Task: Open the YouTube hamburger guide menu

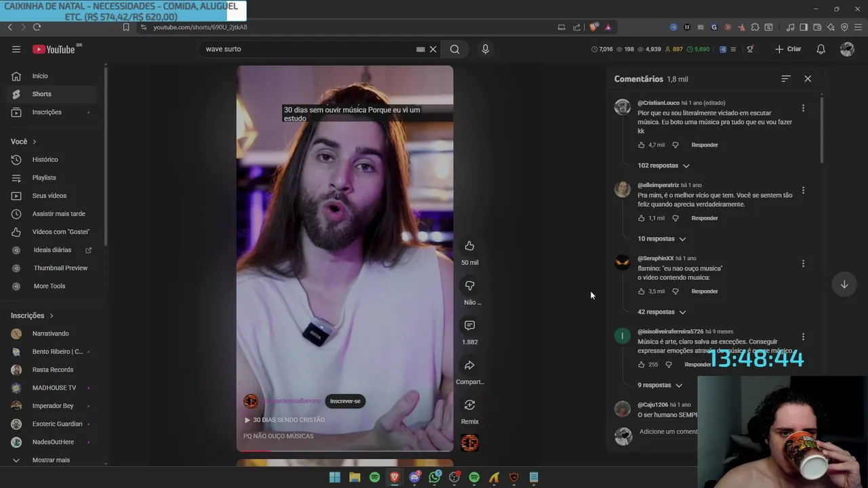Action: click(x=16, y=49)
